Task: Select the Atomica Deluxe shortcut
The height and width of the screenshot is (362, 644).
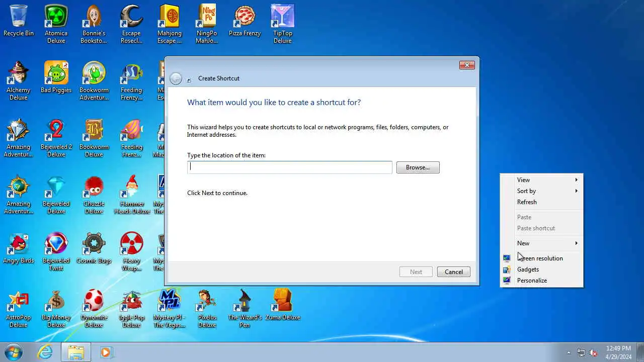Action: pyautogui.click(x=56, y=24)
